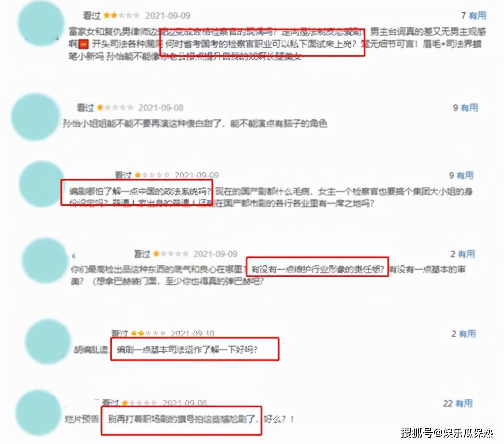Click the 搜狐号@娱乐瓜保熟 watermark
504x444 pixels.
tap(447, 433)
